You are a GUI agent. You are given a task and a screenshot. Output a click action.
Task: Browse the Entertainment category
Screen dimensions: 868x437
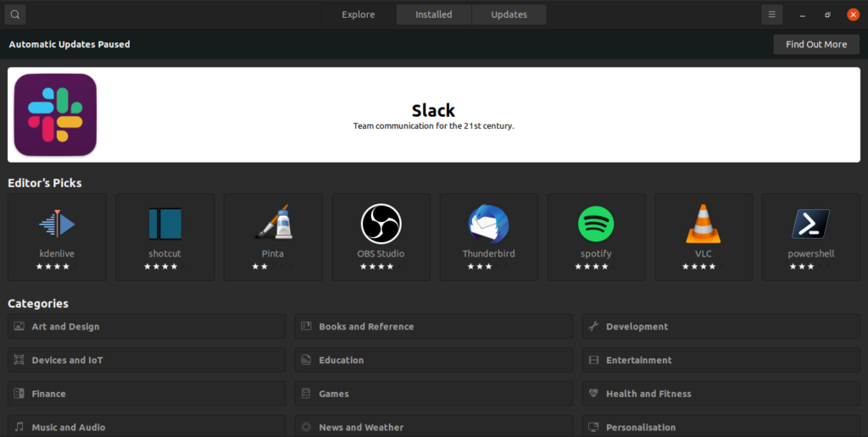(x=721, y=360)
